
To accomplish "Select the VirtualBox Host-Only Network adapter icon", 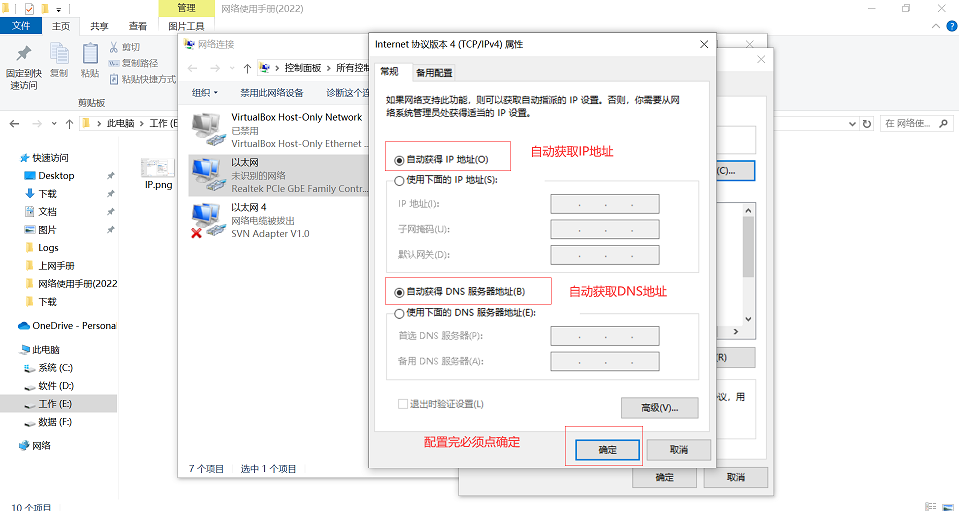I will (x=205, y=129).
